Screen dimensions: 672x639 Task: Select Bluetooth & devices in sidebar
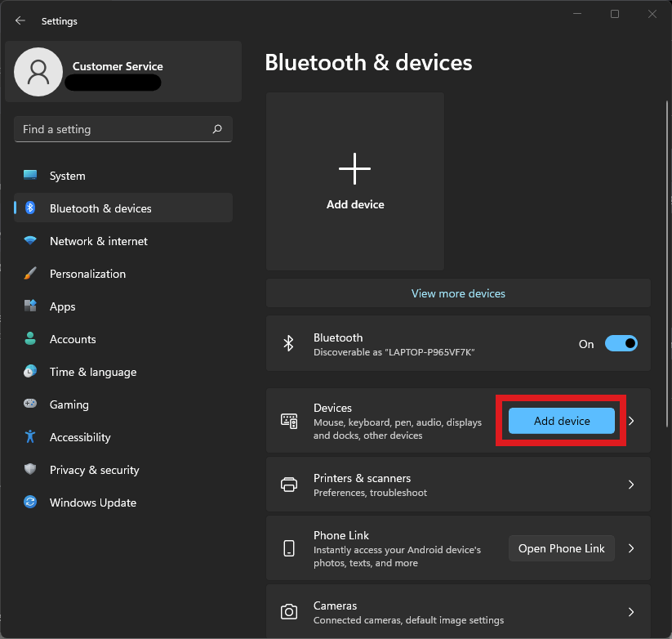123,208
